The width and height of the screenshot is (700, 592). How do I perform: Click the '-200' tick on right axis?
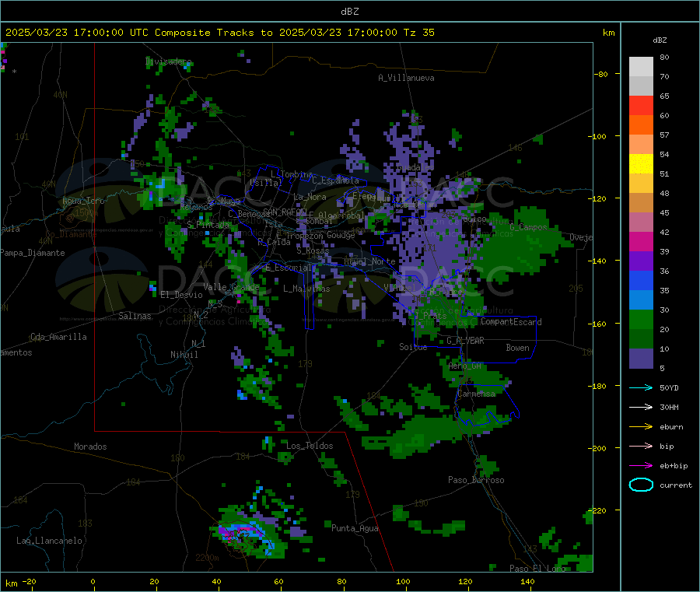tap(597, 448)
